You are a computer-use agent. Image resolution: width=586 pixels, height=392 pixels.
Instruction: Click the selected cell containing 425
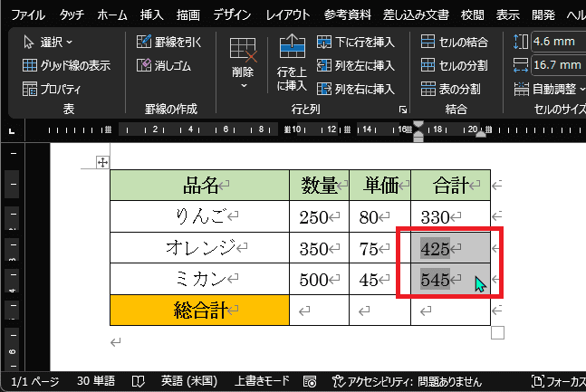point(451,248)
